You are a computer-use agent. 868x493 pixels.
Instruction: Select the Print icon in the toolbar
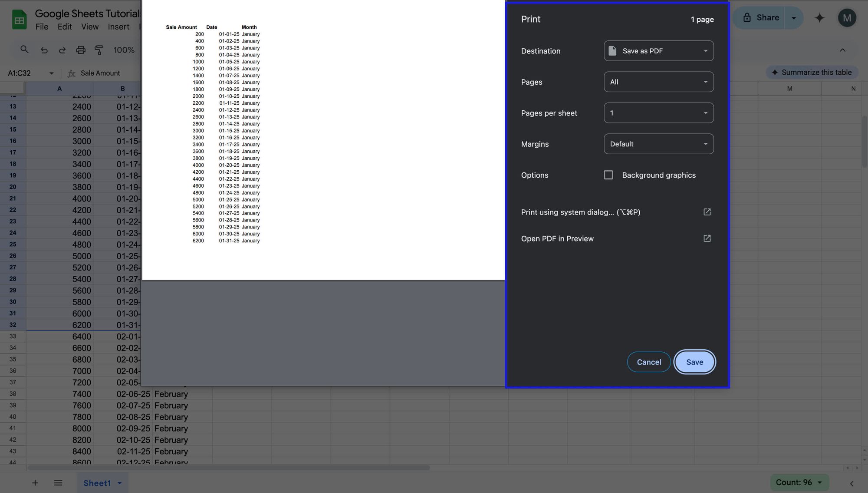pos(81,50)
